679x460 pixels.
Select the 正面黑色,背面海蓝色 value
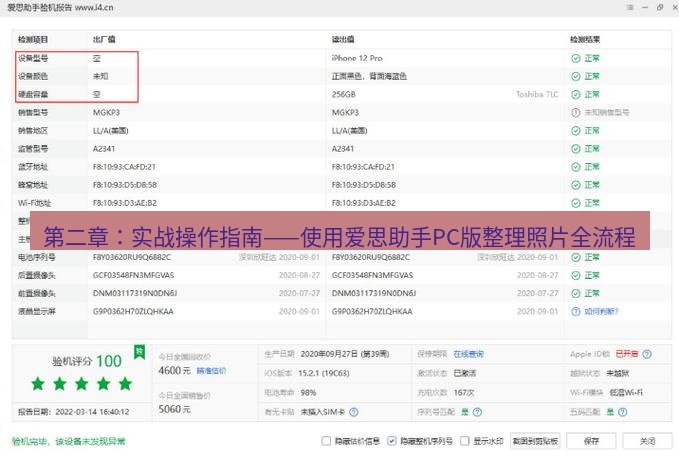coord(369,77)
